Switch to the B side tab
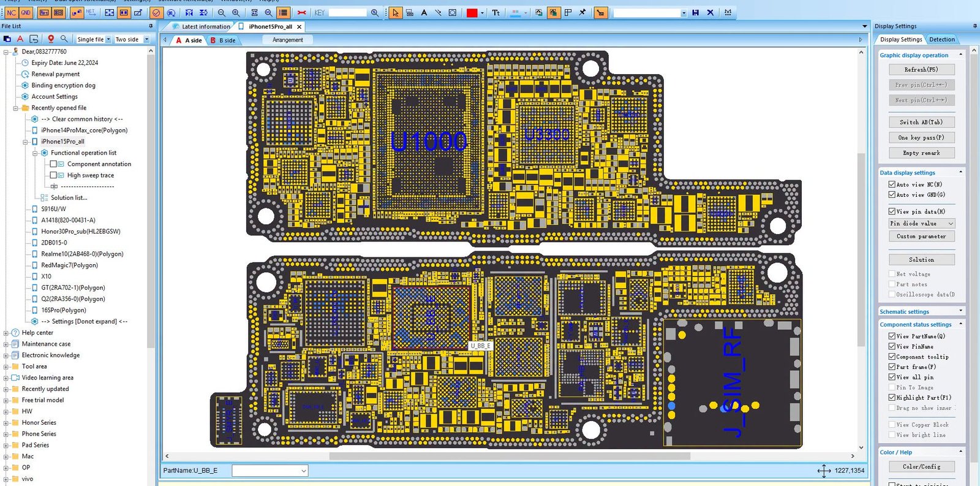 223,40
